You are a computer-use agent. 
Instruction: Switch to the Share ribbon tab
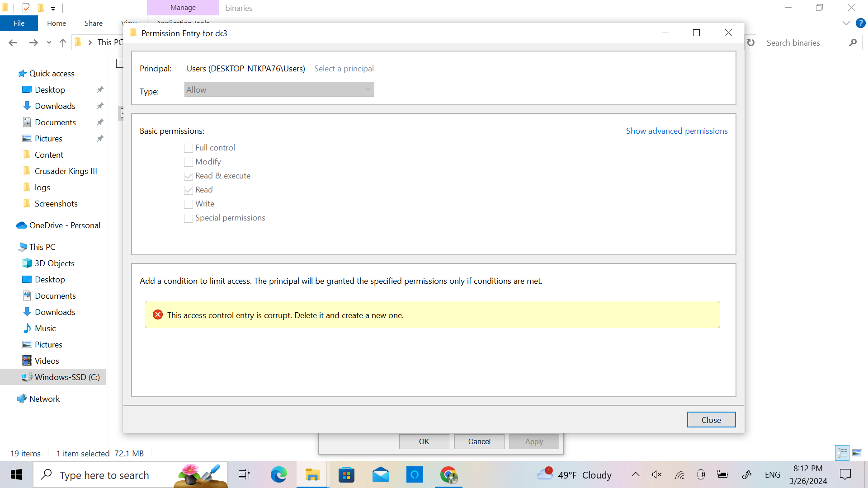[93, 23]
